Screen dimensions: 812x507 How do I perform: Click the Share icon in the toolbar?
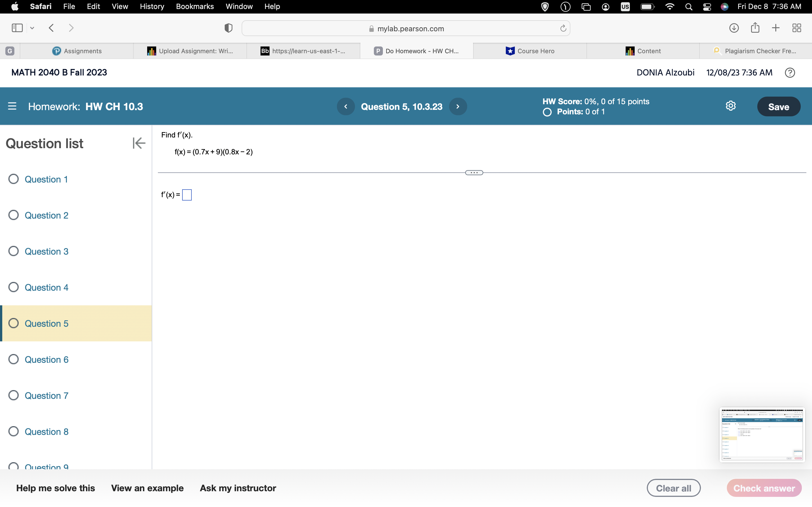755,28
